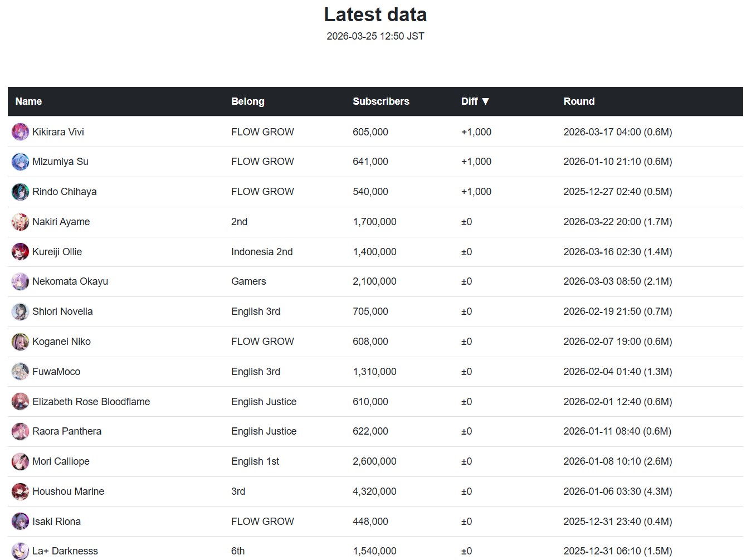Viewport: 751px width, 560px height.
Task: Click round date 2025-12-31 23:40 (0.4M)
Action: [x=618, y=522]
